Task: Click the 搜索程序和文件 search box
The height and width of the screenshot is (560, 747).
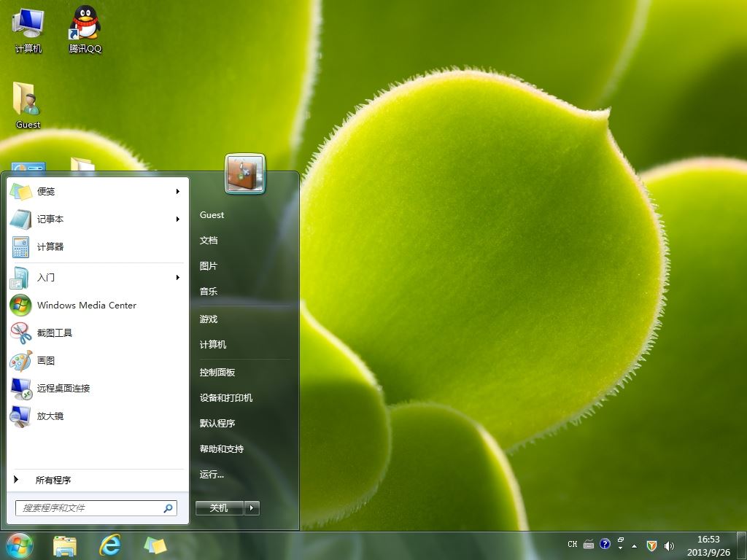Action: pyautogui.click(x=96, y=508)
